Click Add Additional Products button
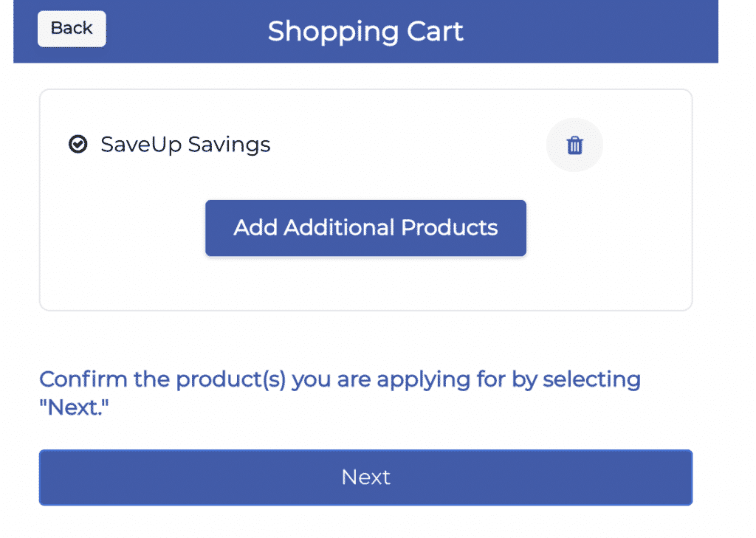The width and height of the screenshot is (756, 538). pyautogui.click(x=365, y=227)
